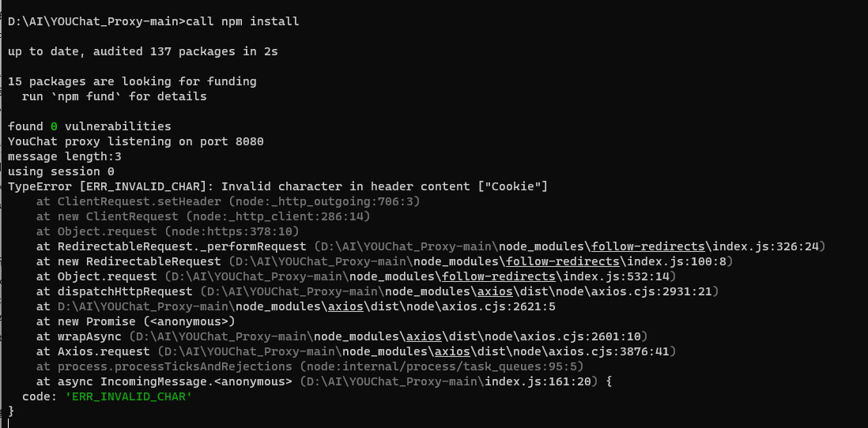Click the TypeError [ERR_INVALID_CHAR] error message
The width and height of the screenshot is (868, 428).
tap(277, 186)
